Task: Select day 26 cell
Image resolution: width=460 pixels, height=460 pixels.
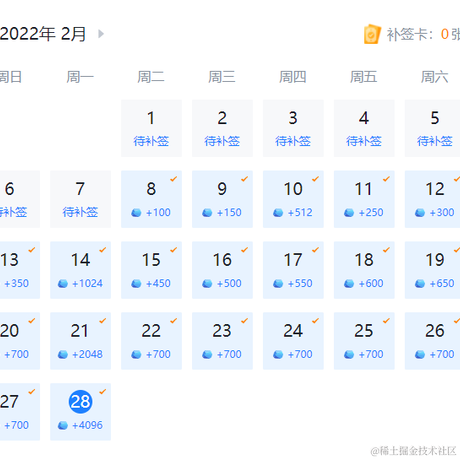Action: (432, 341)
